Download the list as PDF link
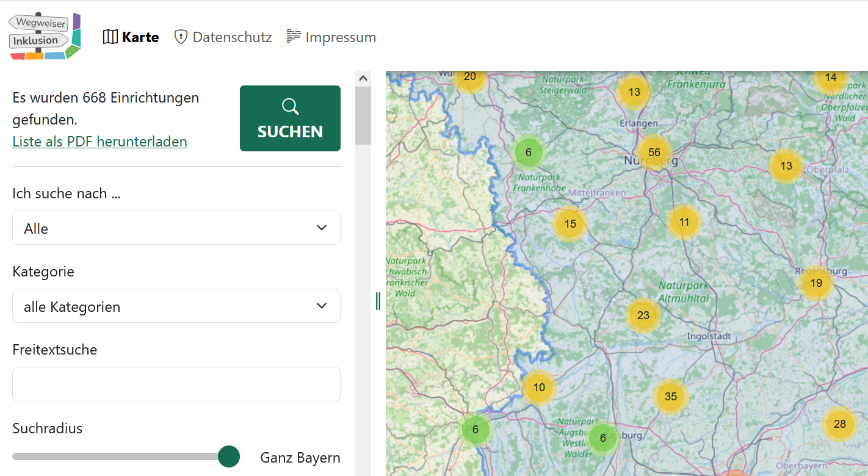Image resolution: width=868 pixels, height=476 pixels. 99,142
